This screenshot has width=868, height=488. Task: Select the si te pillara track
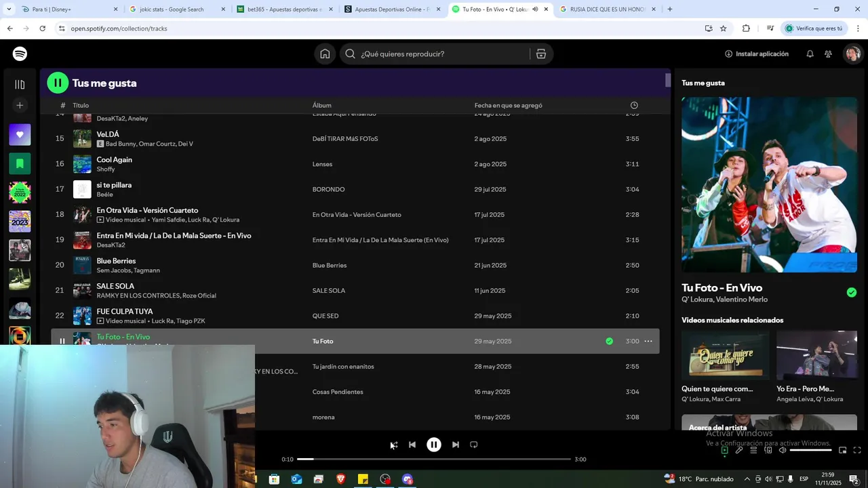click(x=355, y=189)
